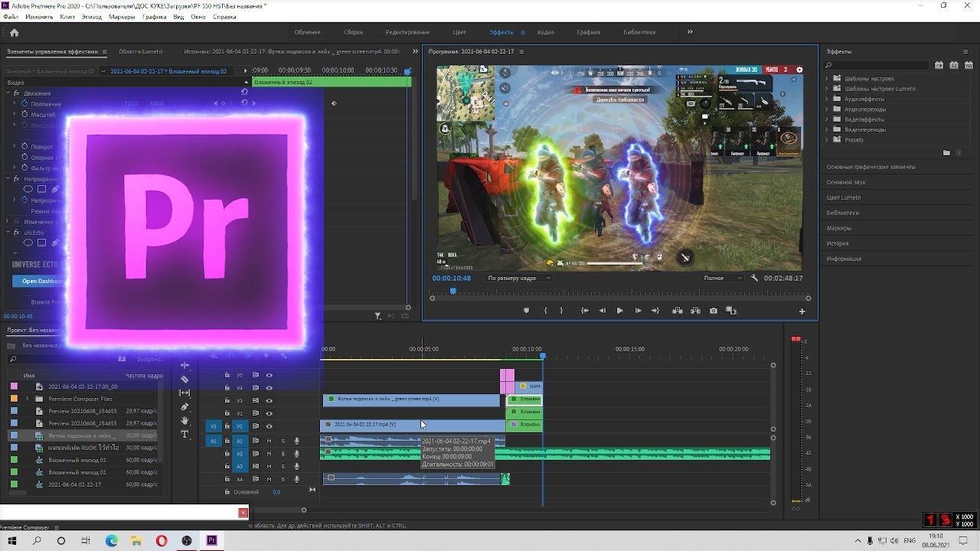This screenshot has height=551, width=980.
Task: Select the Pen tool in timeline toolbox
Action: [x=185, y=406]
